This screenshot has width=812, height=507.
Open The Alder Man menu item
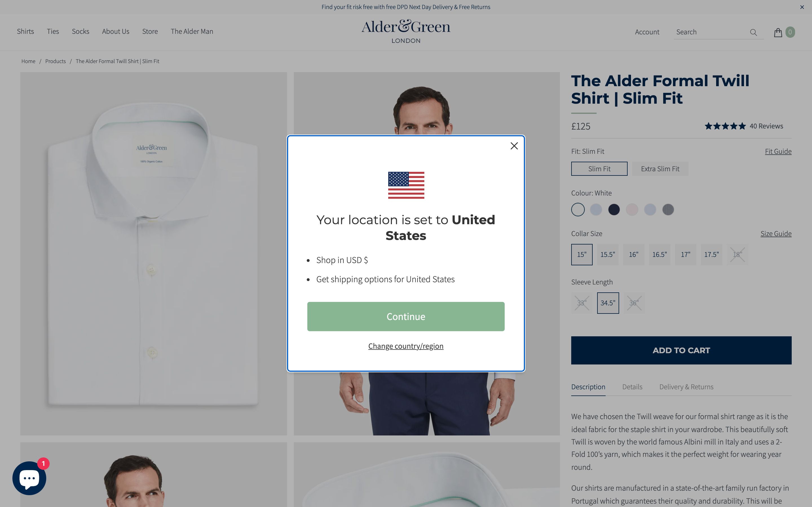click(192, 32)
